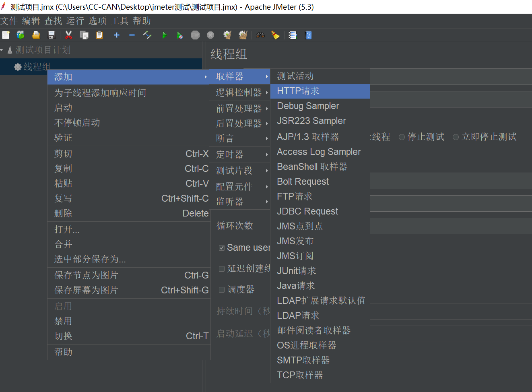Click 不停顿启动 in context menu
Viewport: 532px width, 392px height.
(128, 123)
